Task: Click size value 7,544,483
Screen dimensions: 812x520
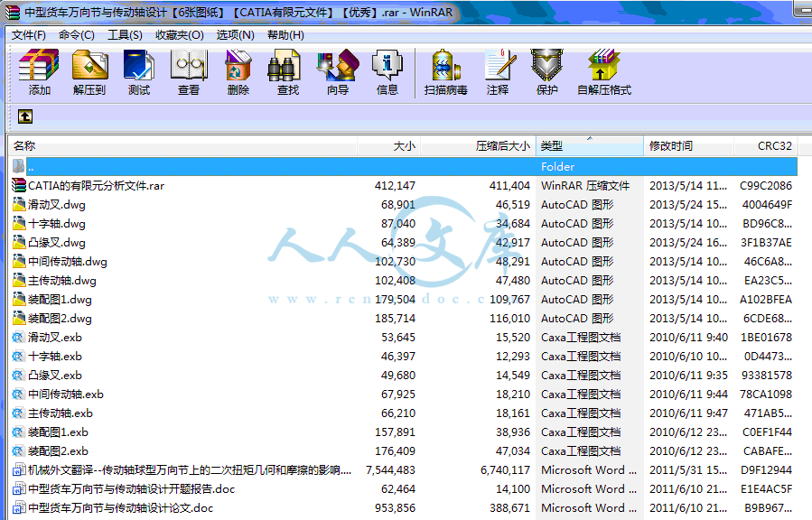Action: click(390, 469)
